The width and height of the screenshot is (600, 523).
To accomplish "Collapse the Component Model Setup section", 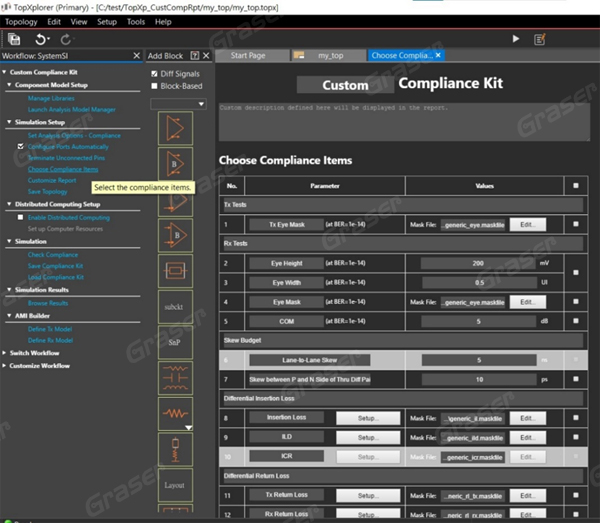I will pyautogui.click(x=9, y=85).
